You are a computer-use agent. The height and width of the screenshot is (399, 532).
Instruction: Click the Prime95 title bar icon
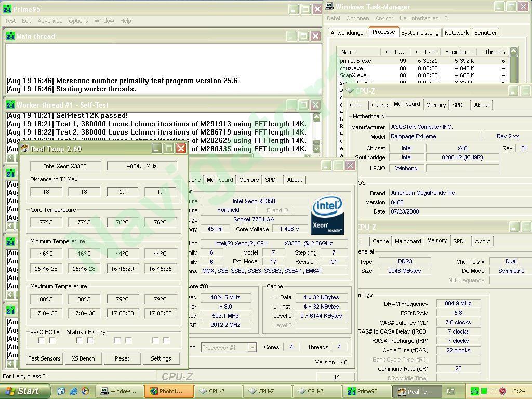tap(7, 9)
